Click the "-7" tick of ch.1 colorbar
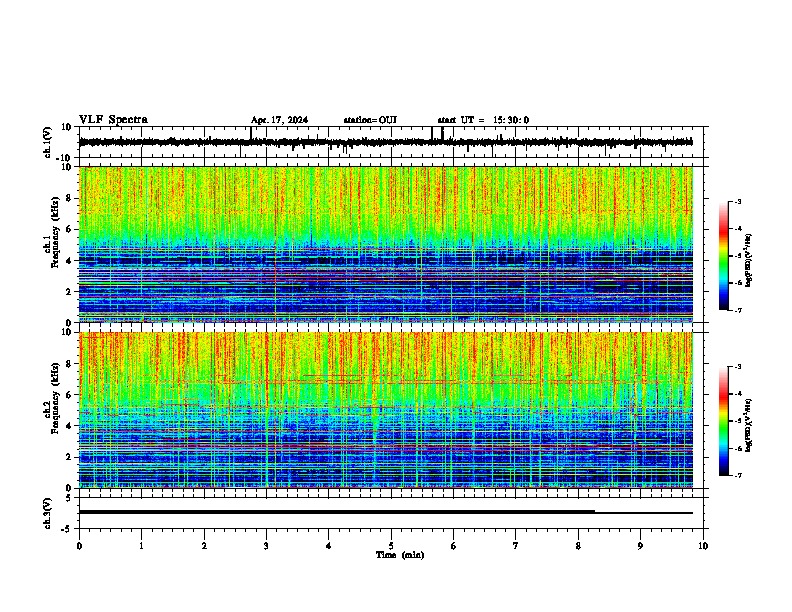Viewport: 792px width, 612px height. coord(738,311)
